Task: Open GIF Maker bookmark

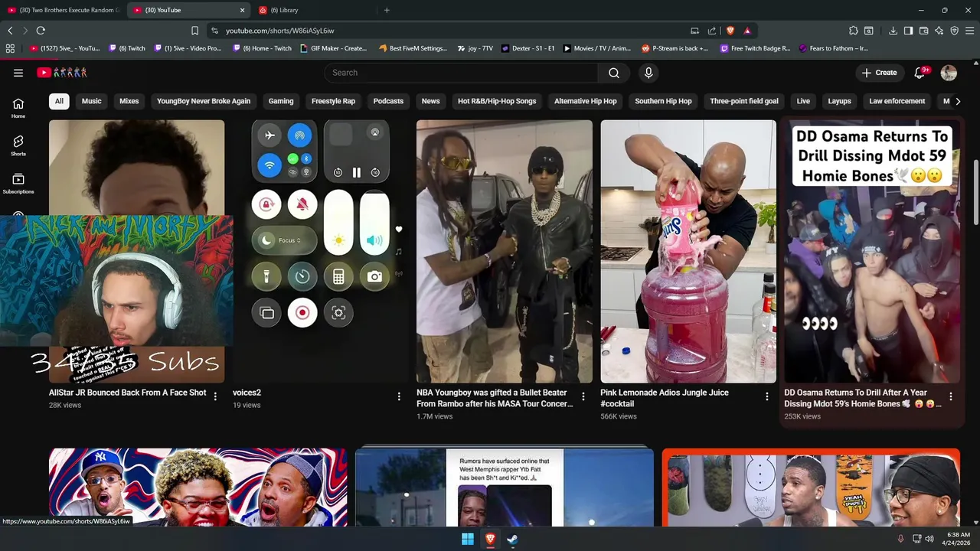Action: pyautogui.click(x=334, y=48)
